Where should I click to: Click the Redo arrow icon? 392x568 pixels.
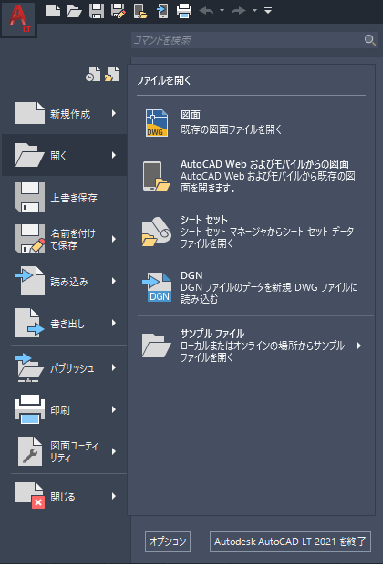[239, 11]
